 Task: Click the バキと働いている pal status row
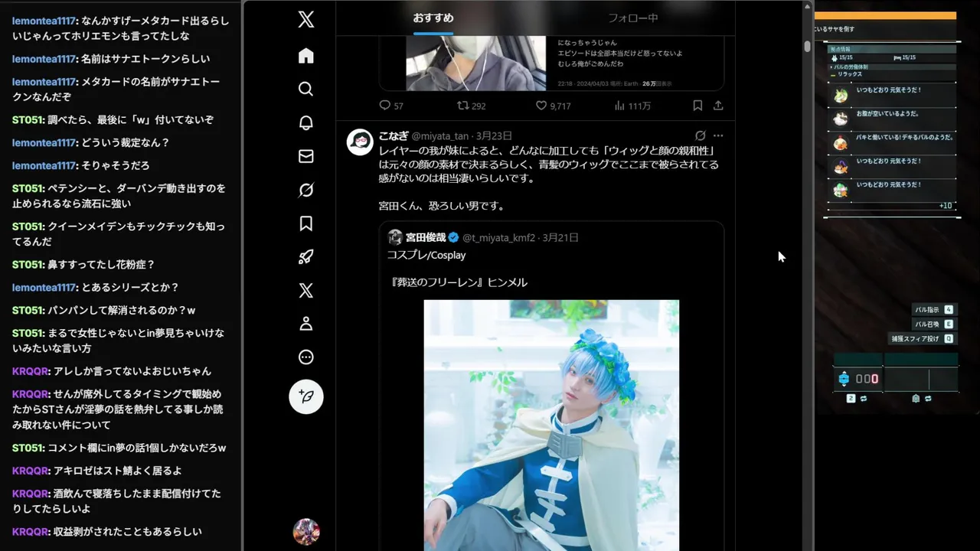[893, 142]
